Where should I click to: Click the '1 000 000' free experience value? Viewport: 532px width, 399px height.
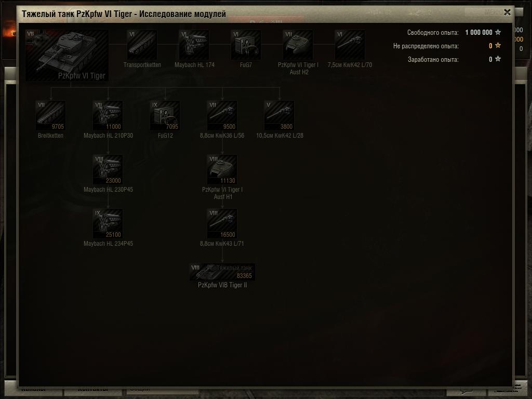(x=478, y=32)
